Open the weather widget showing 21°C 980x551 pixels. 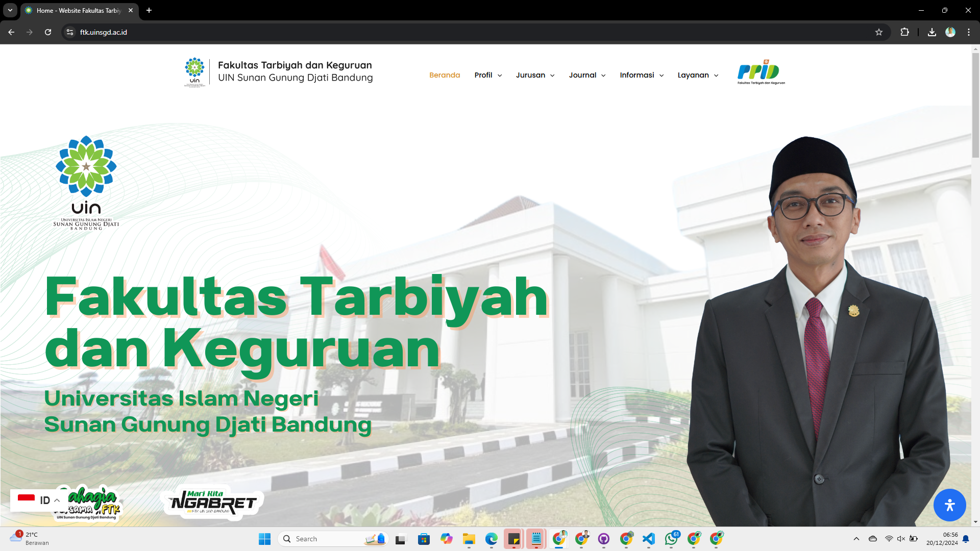[x=30, y=538]
